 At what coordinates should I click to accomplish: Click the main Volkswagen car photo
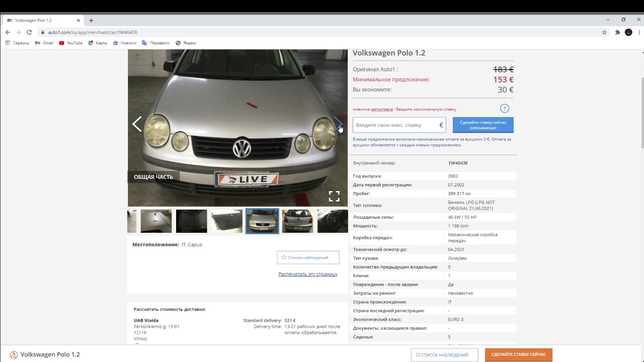coord(237,128)
